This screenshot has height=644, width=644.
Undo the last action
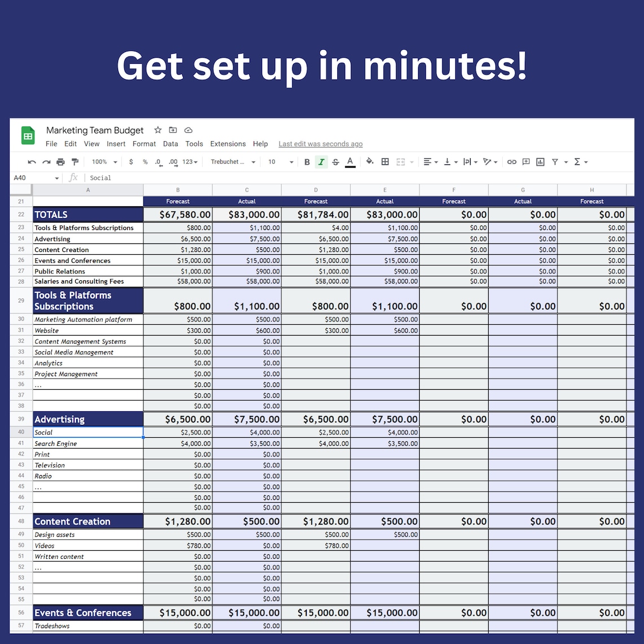[32, 162]
